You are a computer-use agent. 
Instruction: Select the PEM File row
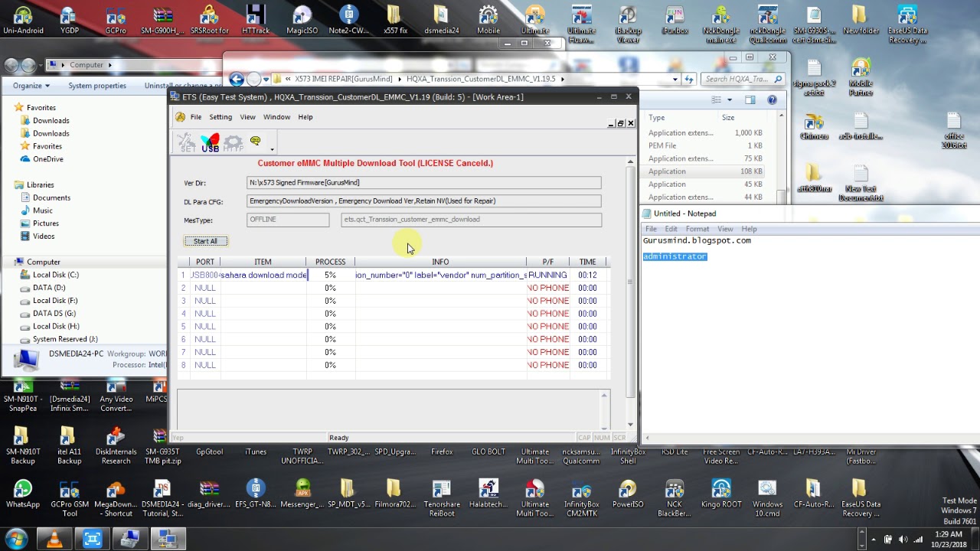(x=704, y=145)
